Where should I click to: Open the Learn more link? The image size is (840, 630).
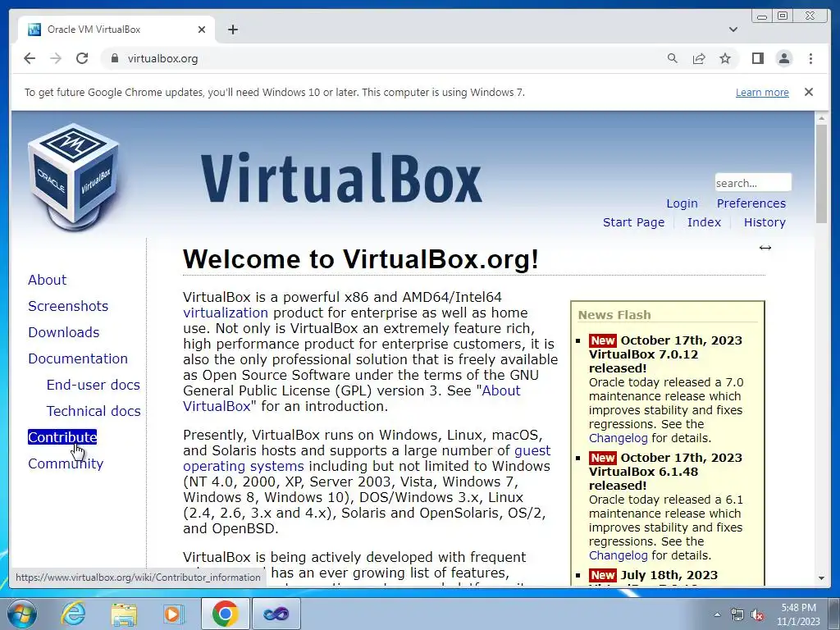(762, 92)
